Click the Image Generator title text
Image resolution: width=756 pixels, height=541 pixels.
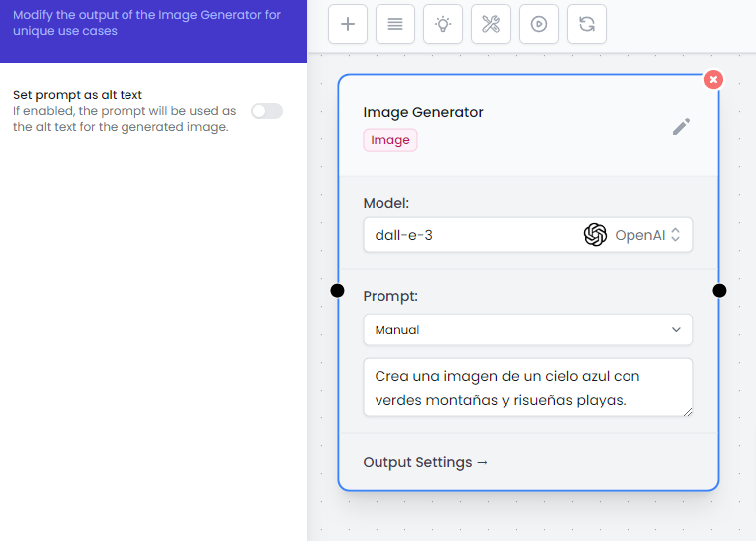423,112
